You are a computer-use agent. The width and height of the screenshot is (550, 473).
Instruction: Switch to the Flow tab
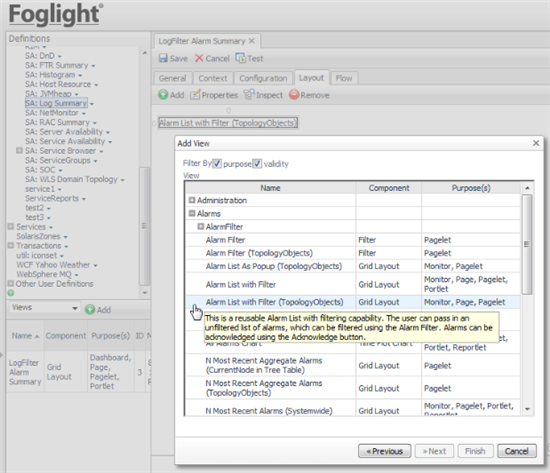(x=344, y=78)
